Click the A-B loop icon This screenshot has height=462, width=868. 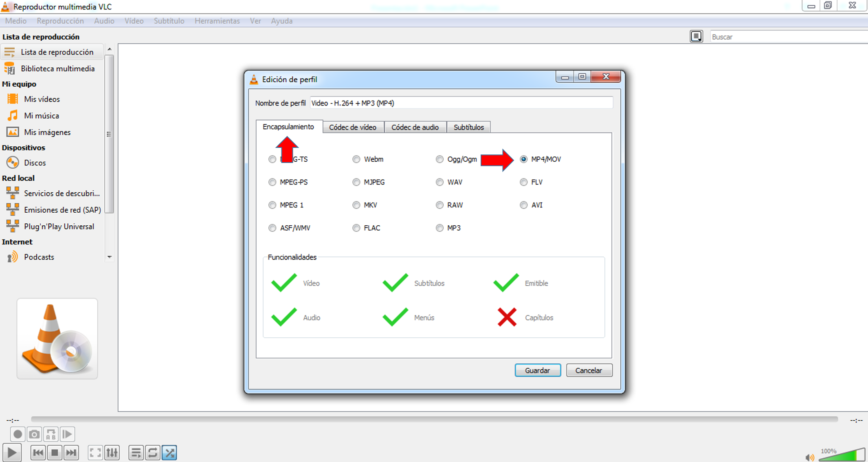tap(51, 434)
